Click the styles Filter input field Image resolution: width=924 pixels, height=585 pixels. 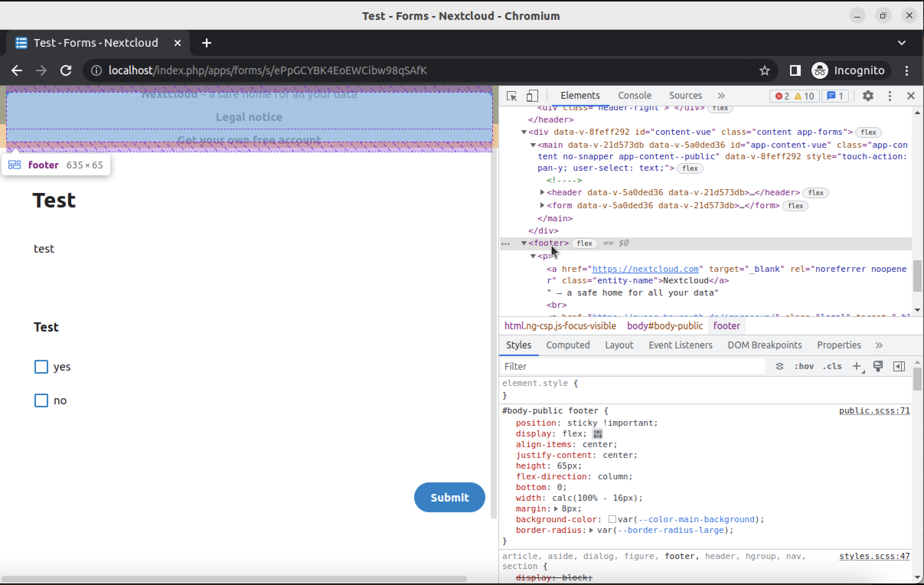[633, 366]
